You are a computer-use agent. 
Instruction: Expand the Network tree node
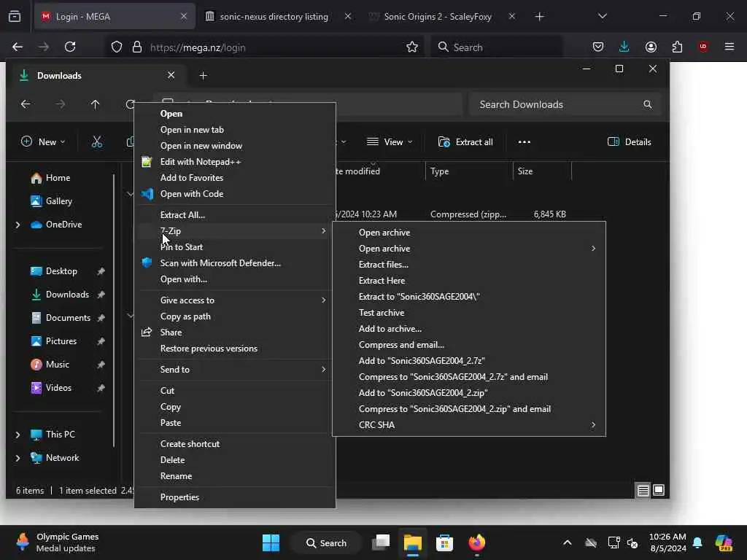pos(18,458)
